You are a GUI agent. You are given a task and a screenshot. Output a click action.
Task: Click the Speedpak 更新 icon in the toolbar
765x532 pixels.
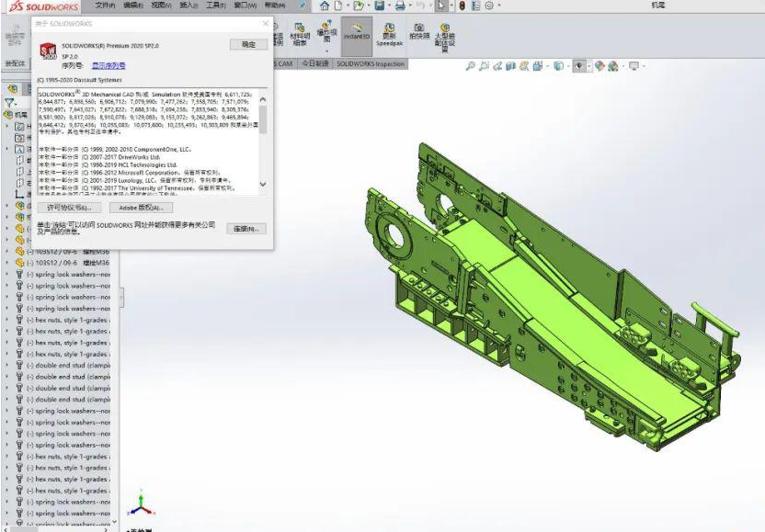click(x=388, y=35)
